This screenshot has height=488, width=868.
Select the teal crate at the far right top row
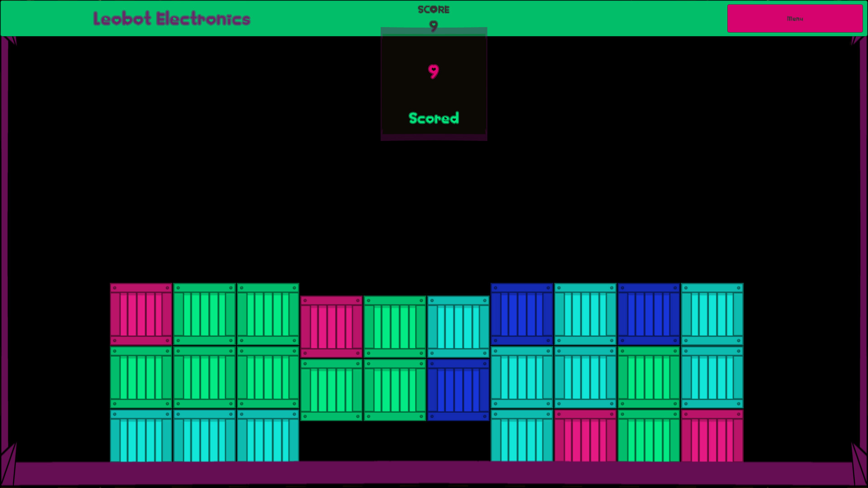tap(712, 313)
